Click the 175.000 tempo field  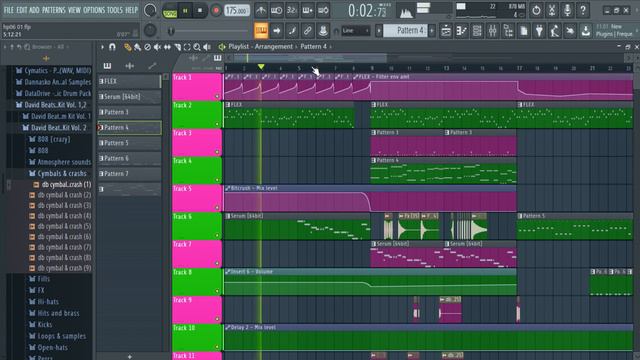237,11
